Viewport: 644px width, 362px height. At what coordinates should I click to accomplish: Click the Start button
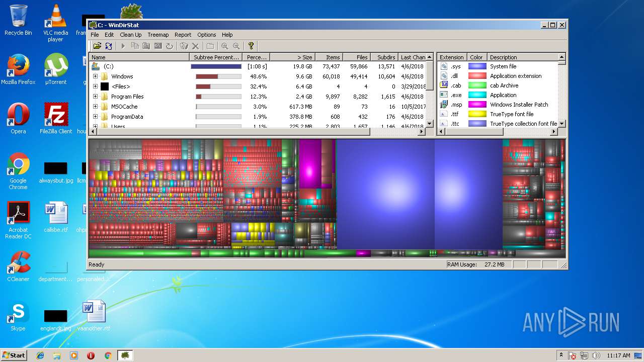(x=14, y=355)
